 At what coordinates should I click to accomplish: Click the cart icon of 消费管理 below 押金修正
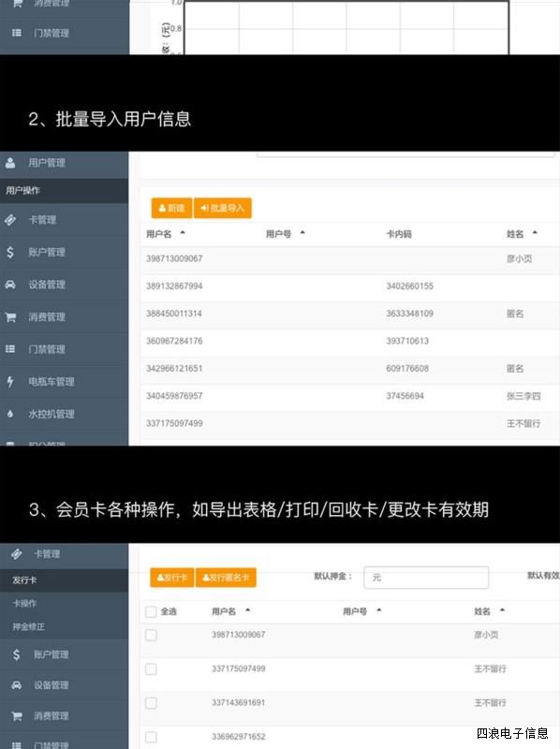tap(16, 715)
